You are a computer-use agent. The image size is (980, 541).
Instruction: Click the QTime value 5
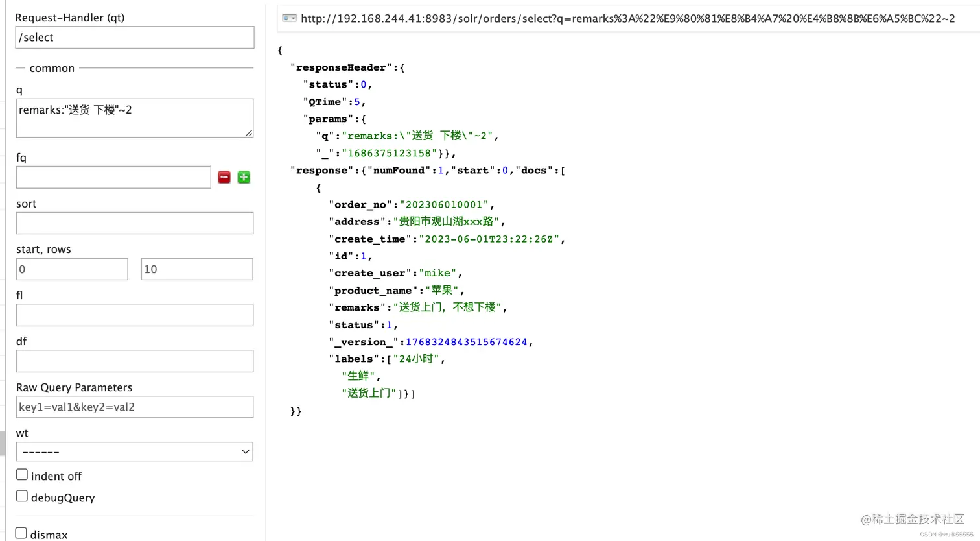[357, 102]
